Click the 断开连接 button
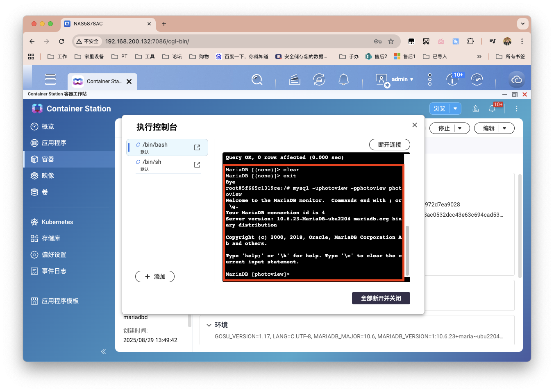This screenshot has width=554, height=392. pyautogui.click(x=389, y=145)
